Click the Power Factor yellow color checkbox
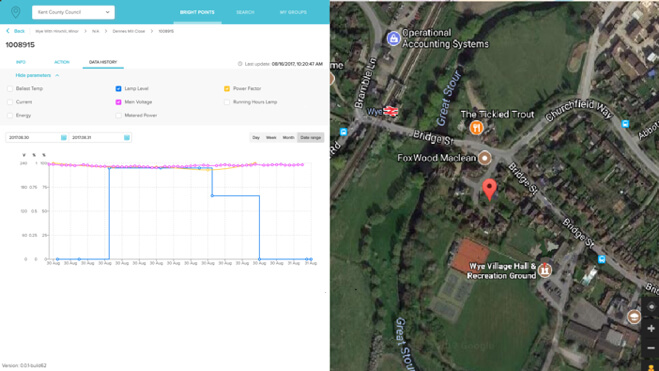This screenshot has height=371, width=659. [227, 89]
